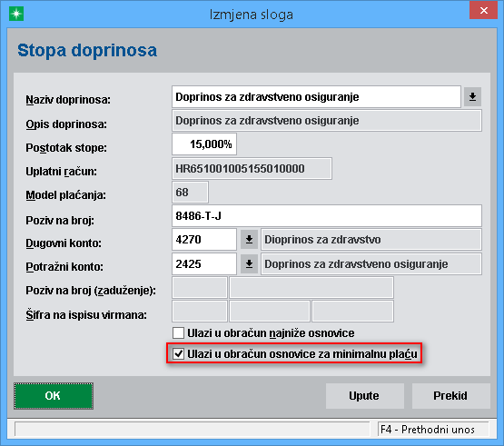The width and height of the screenshot is (504, 446).
Task: Select the Postotak stope field showing 15,000%
Action: click(204, 144)
